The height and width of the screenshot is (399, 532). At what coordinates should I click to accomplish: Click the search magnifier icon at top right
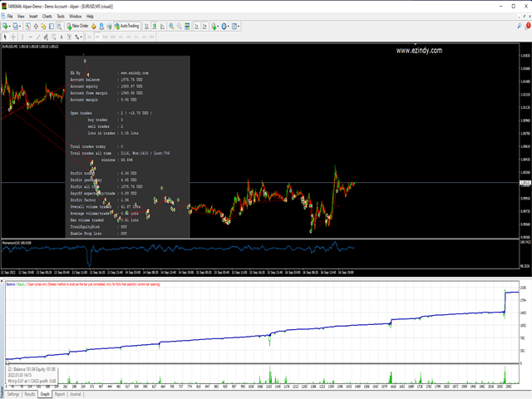click(x=519, y=26)
